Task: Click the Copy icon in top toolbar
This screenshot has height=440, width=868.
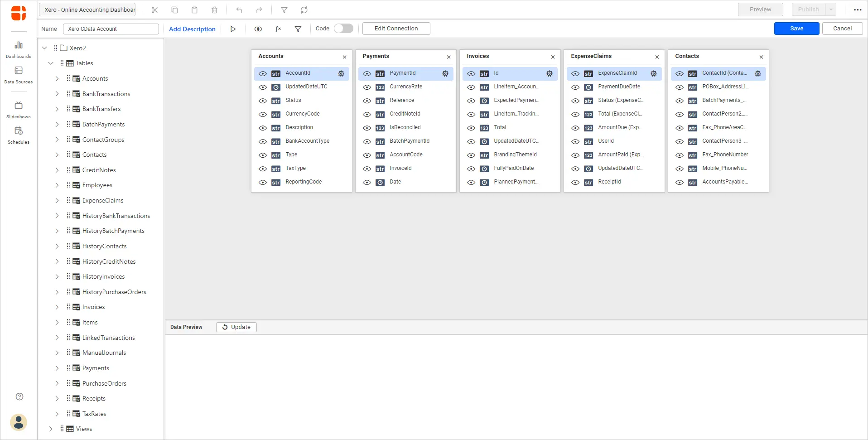Action: pyautogui.click(x=174, y=10)
